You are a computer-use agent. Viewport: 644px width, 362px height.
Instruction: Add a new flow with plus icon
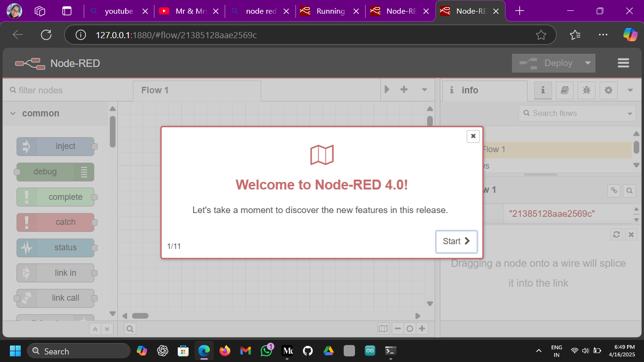click(x=404, y=90)
